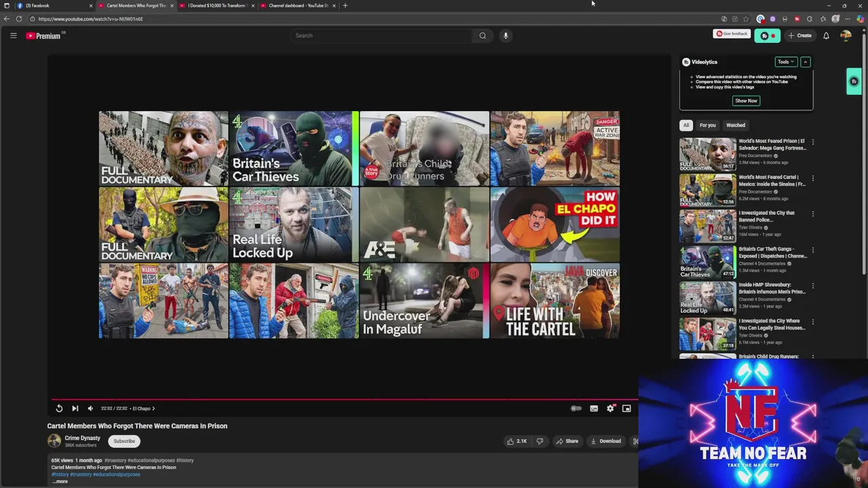868x488 pixels.
Task: Open Life With The Cartel thumbnail
Action: [x=555, y=301]
